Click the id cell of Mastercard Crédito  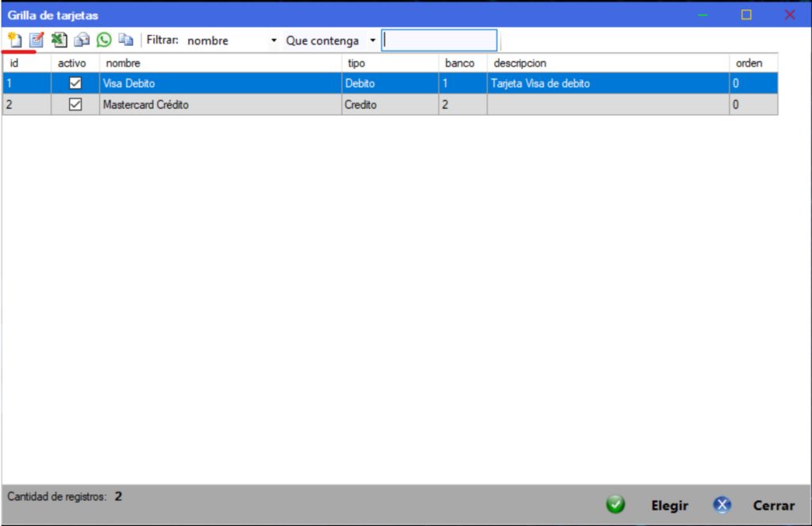(27, 105)
